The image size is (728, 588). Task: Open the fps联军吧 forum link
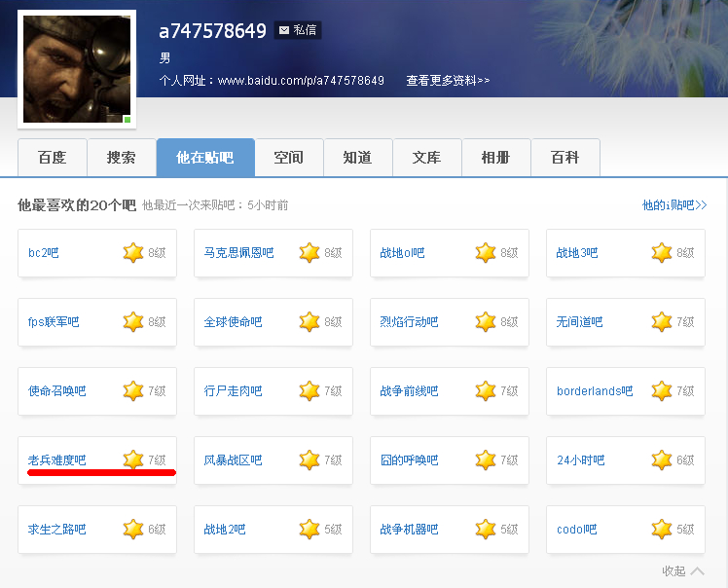click(x=54, y=322)
